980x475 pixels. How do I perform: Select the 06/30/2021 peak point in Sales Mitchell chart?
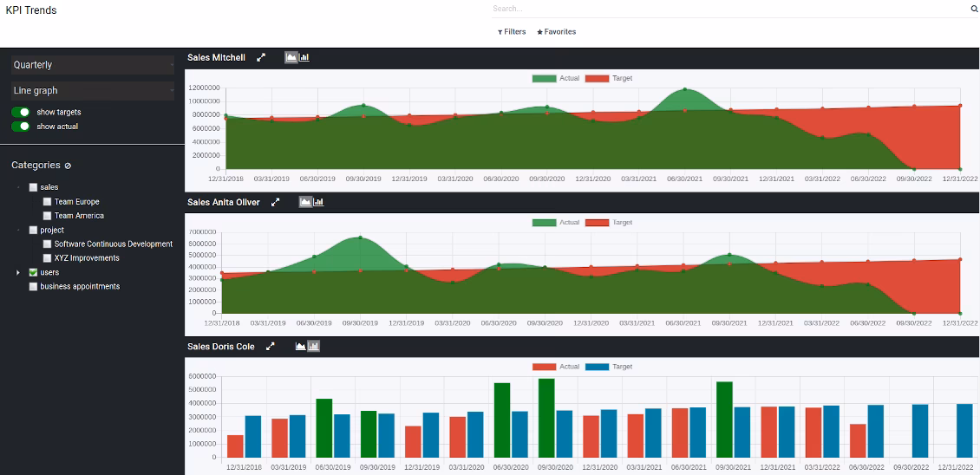coord(685,89)
